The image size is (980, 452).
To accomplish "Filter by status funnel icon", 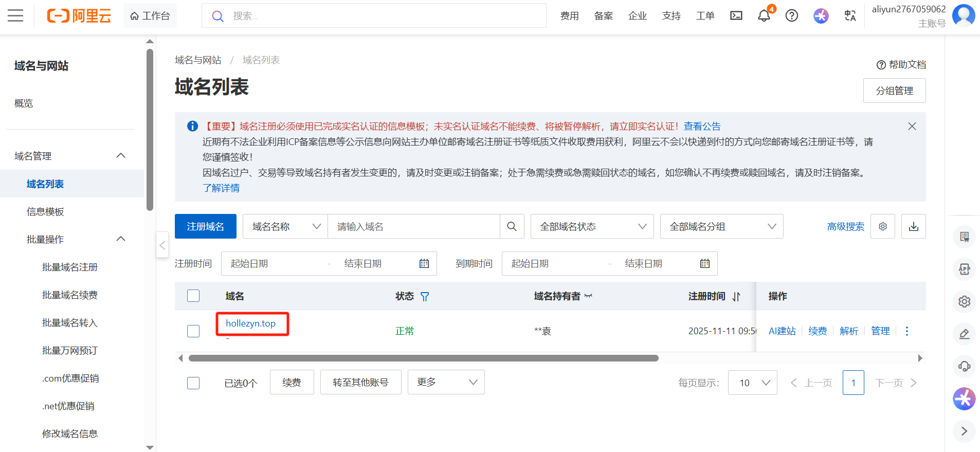I will point(425,296).
